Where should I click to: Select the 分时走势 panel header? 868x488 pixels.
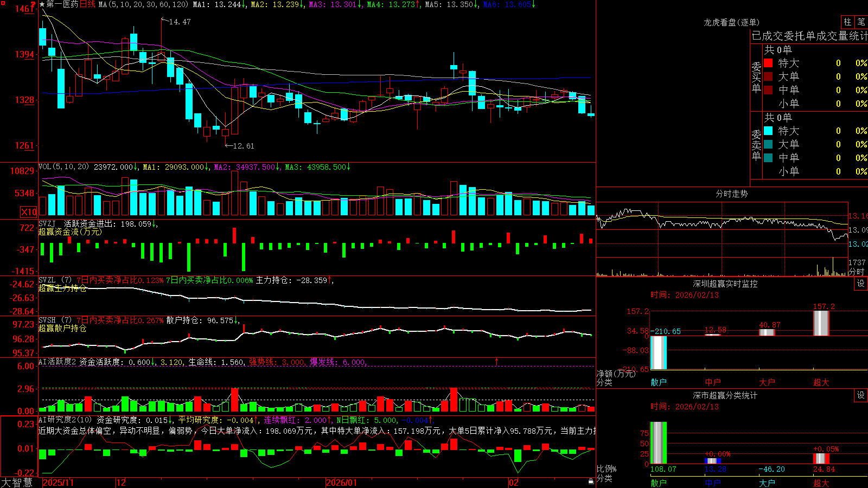[x=731, y=194]
